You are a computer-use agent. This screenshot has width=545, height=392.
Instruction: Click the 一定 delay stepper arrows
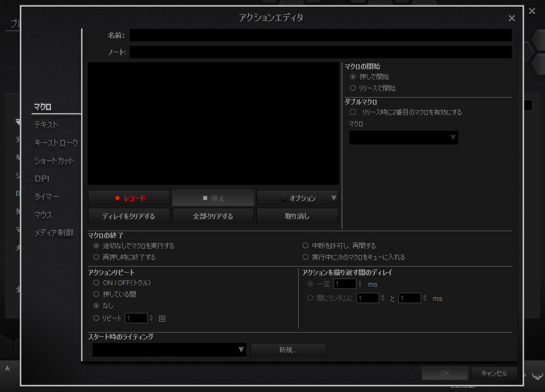click(x=360, y=284)
